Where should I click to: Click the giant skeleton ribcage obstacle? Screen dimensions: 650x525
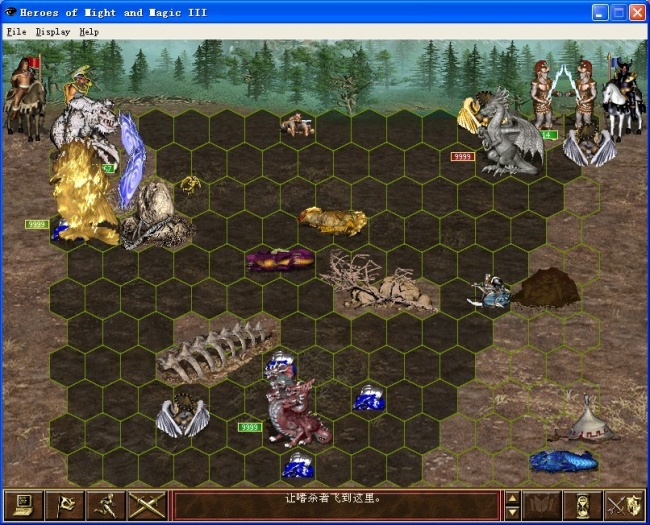pos(216,352)
